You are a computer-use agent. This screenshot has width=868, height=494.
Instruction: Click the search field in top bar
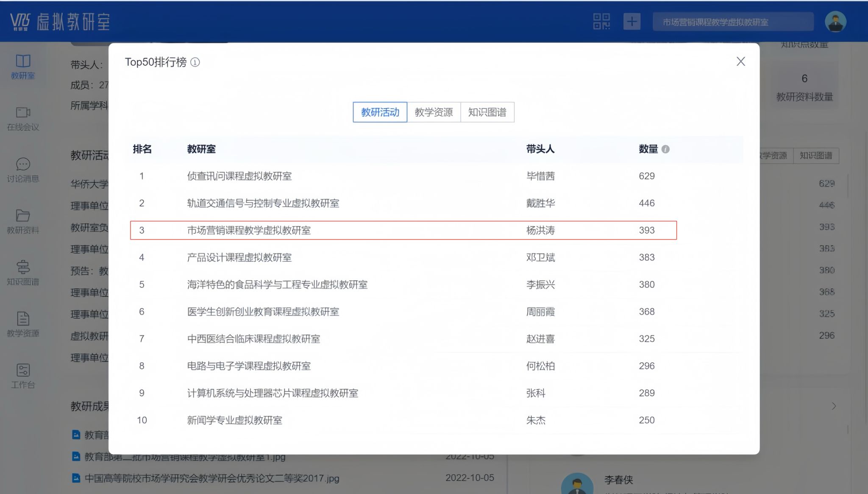point(733,22)
